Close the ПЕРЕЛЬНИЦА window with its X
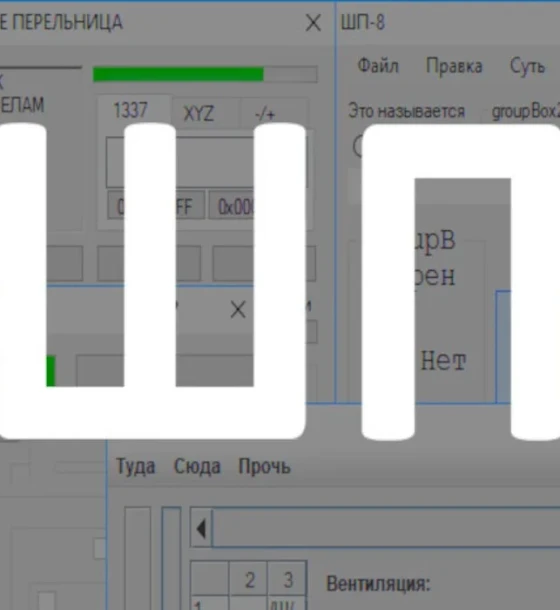 click(x=313, y=23)
